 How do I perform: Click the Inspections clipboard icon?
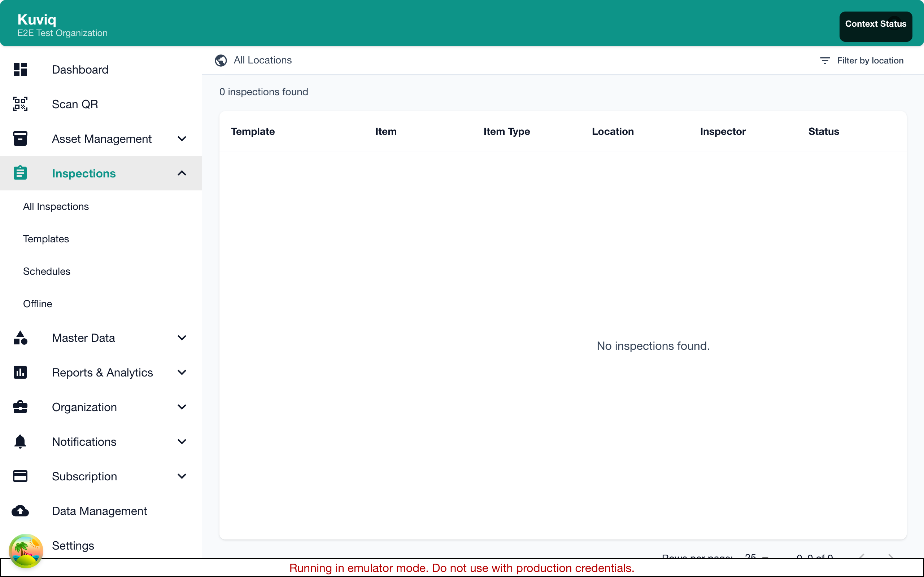click(20, 173)
